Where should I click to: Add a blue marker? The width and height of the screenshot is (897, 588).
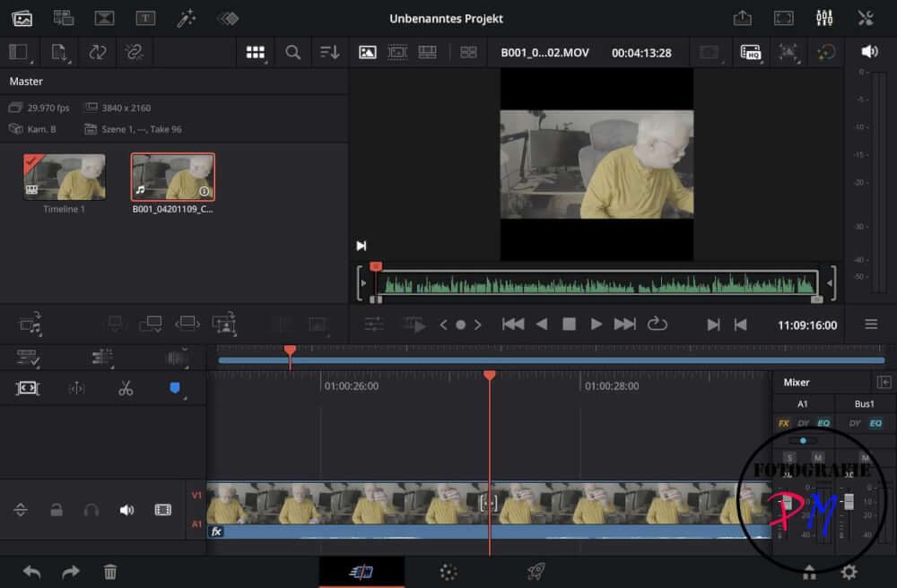[175, 388]
